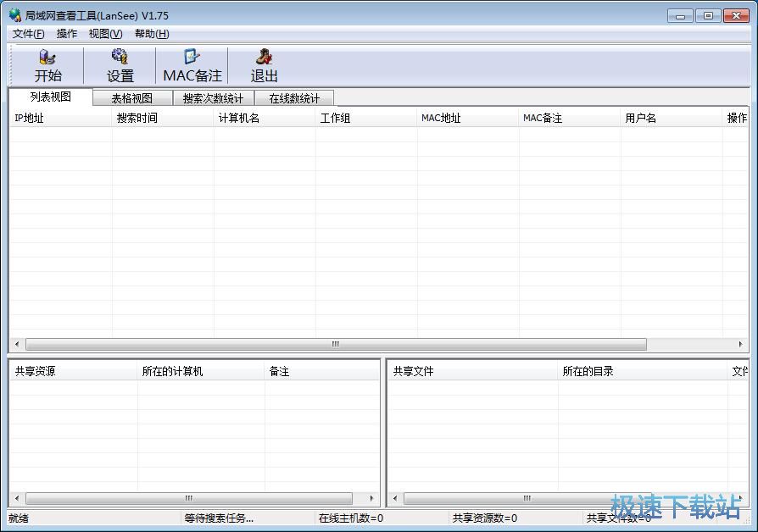Sort by the 搜索时间 column header

coord(163,118)
